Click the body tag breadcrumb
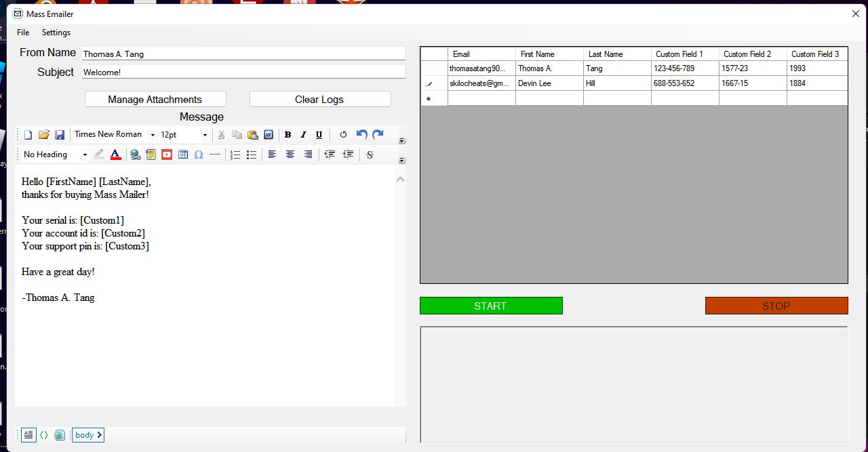The width and height of the screenshot is (868, 452). pyautogui.click(x=88, y=435)
